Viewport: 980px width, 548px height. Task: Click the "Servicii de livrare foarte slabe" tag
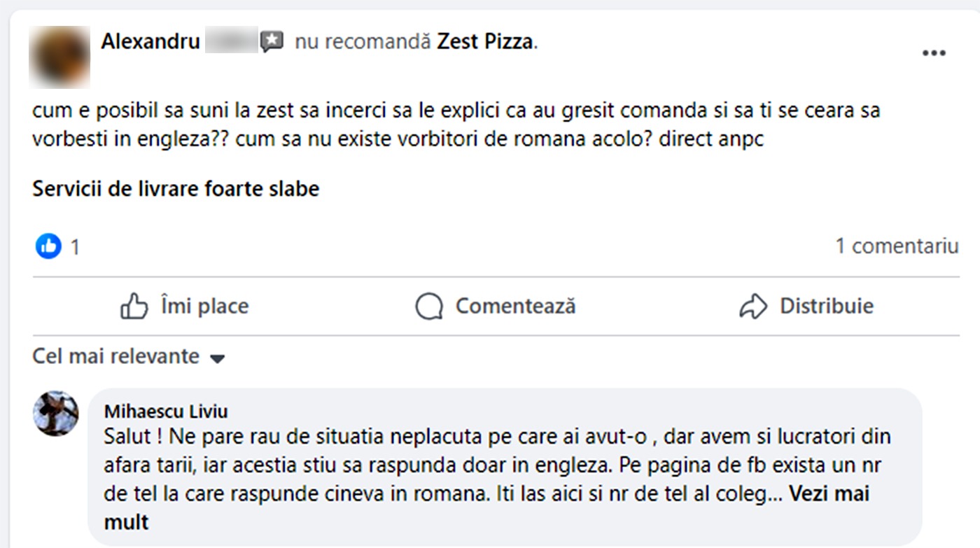click(x=176, y=189)
